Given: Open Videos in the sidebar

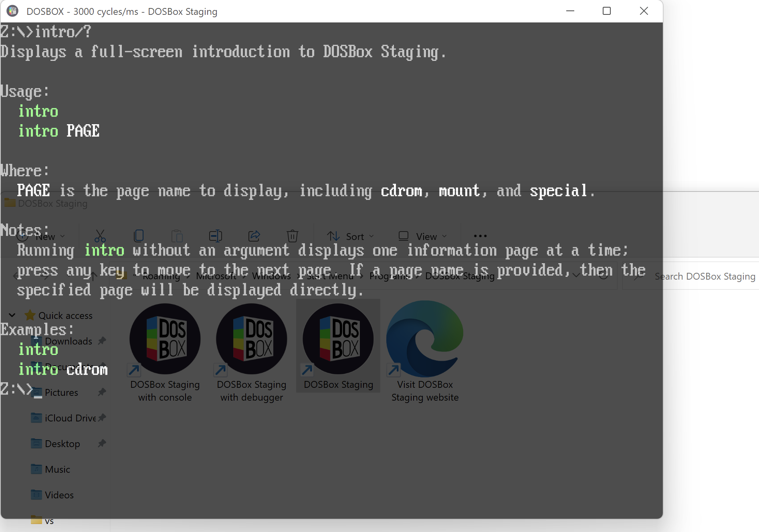Looking at the screenshot, I should coord(53,495).
